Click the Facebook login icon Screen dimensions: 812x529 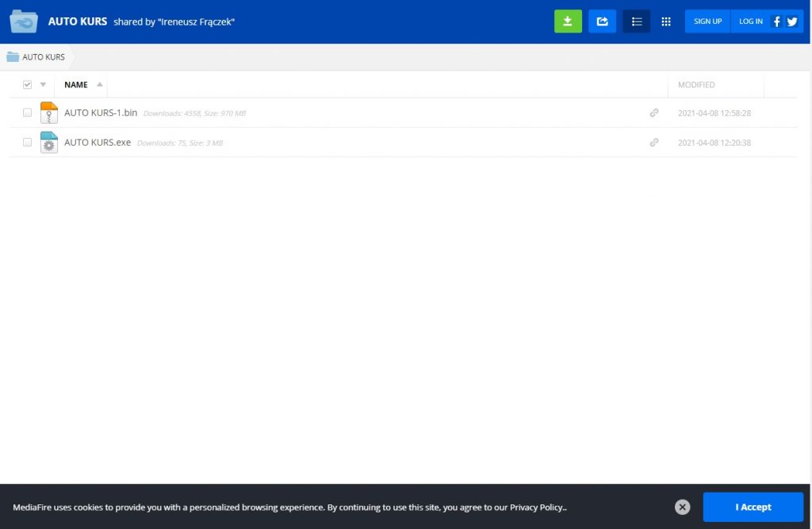[776, 21]
